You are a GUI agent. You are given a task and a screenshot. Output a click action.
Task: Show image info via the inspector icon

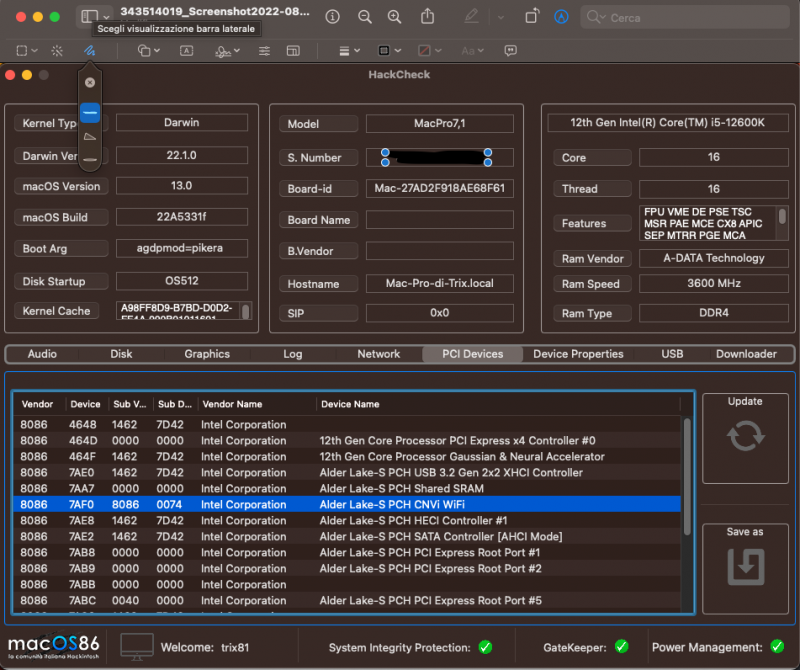[x=332, y=17]
